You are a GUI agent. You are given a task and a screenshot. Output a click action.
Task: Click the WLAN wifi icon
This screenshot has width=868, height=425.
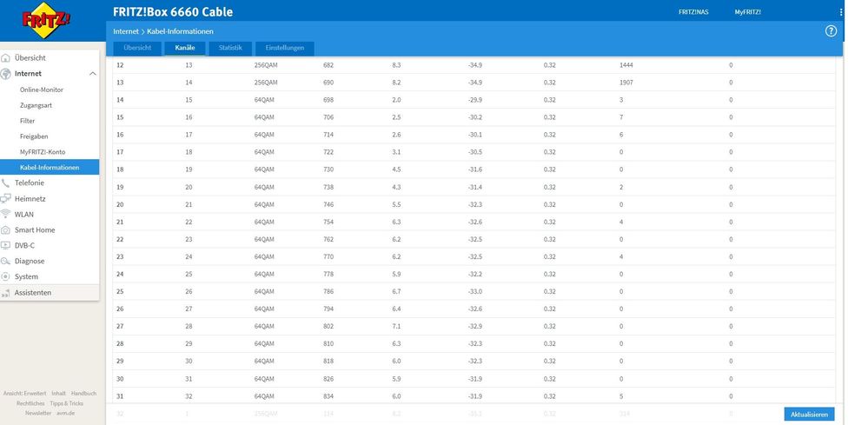pos(5,214)
